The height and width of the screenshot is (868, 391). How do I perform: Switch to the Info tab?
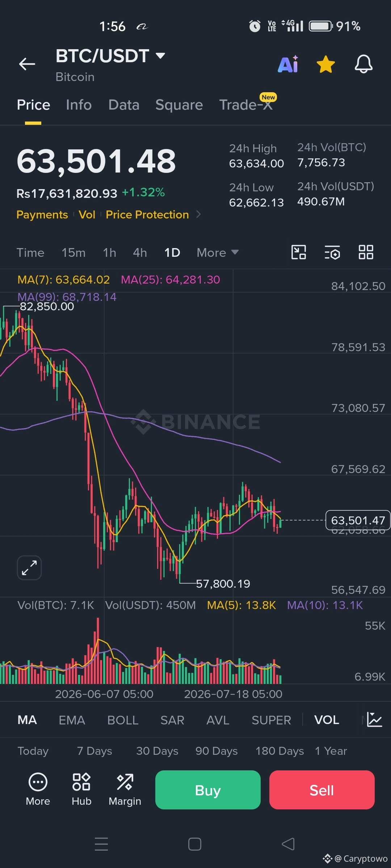click(x=79, y=105)
